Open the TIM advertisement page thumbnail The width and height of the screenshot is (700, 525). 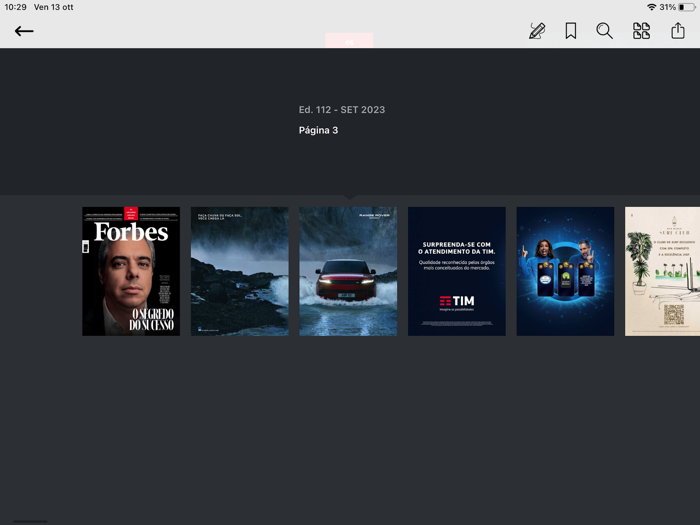[457, 271]
